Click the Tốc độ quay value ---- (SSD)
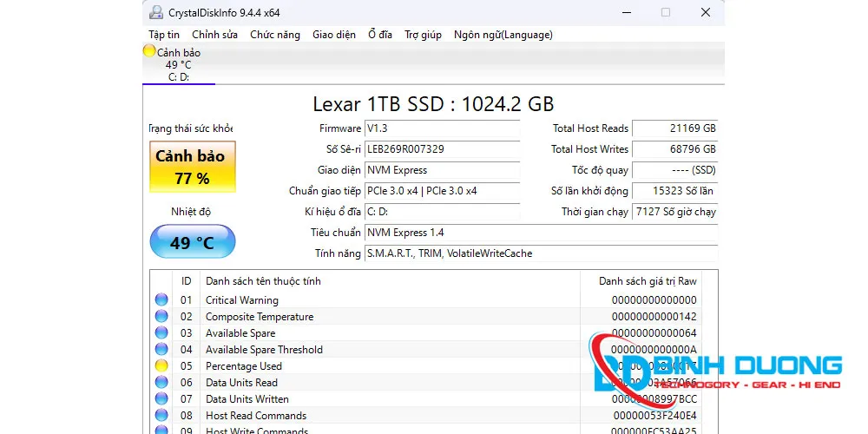This screenshot has width=868, height=434. click(674, 170)
